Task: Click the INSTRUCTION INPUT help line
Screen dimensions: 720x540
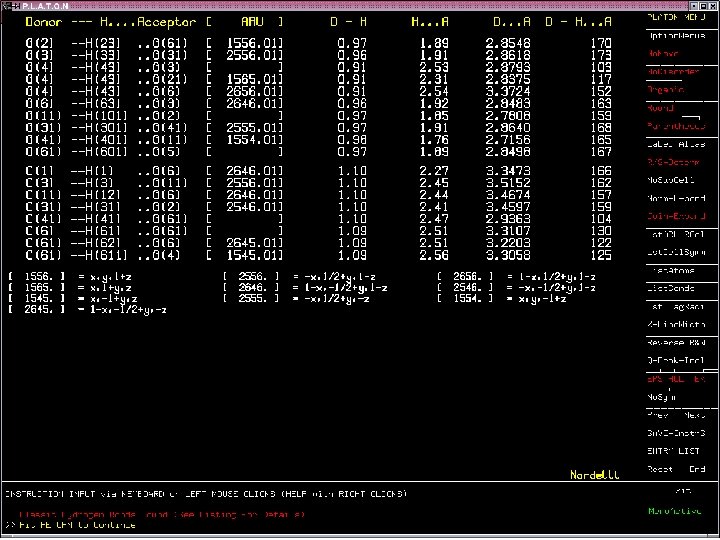Action: (x=206, y=494)
